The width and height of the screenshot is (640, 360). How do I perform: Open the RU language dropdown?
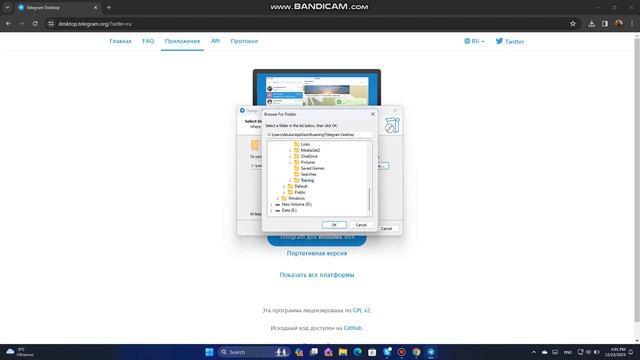coord(474,41)
